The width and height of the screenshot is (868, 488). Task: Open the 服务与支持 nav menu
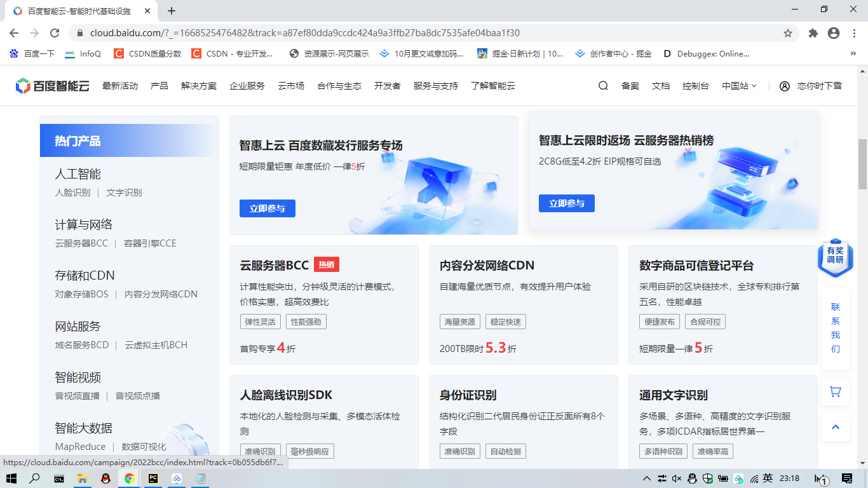tap(436, 86)
